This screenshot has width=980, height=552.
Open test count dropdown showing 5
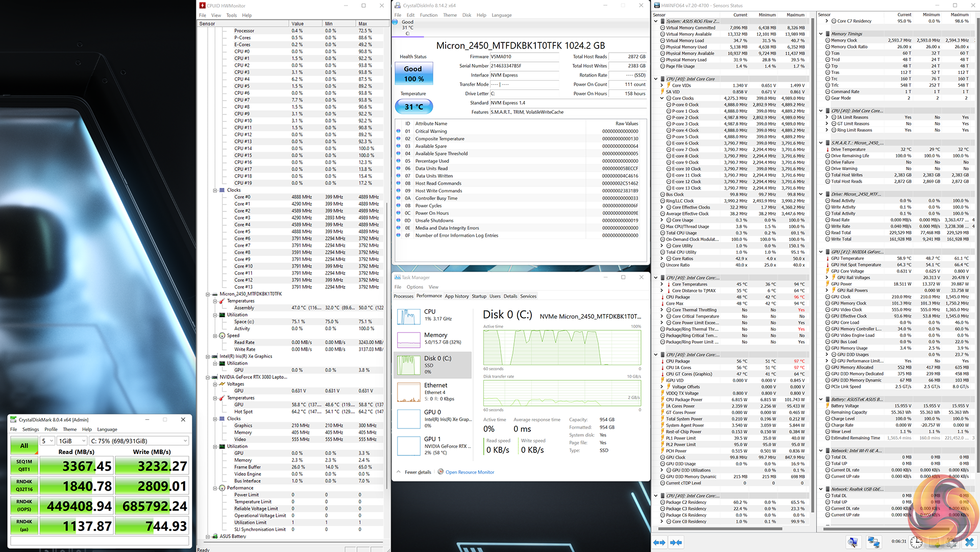(47, 441)
